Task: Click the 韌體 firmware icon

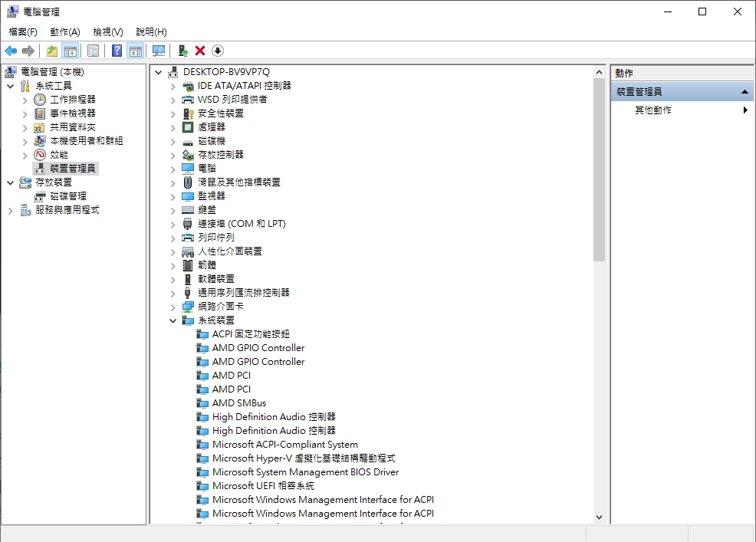Action: point(188,265)
